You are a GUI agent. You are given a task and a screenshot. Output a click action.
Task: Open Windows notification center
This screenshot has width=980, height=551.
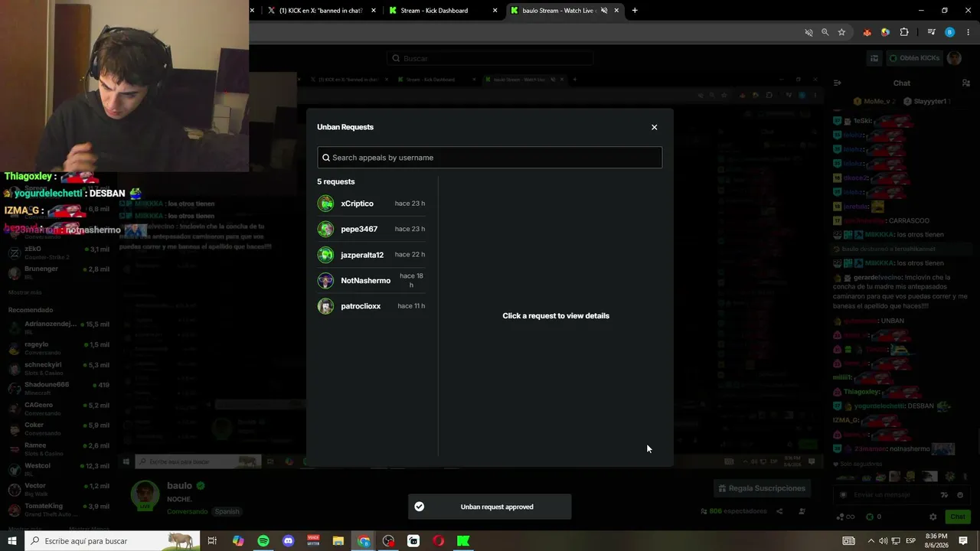tap(963, 541)
